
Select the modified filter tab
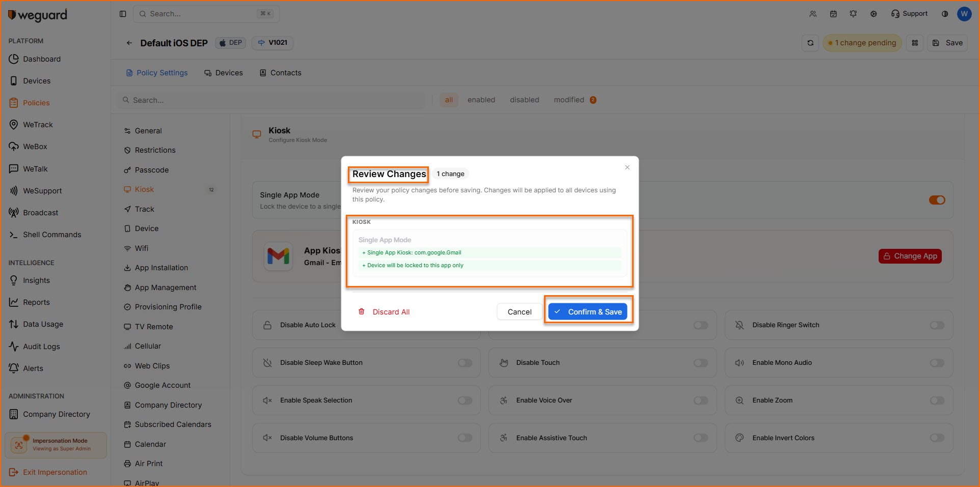click(569, 100)
